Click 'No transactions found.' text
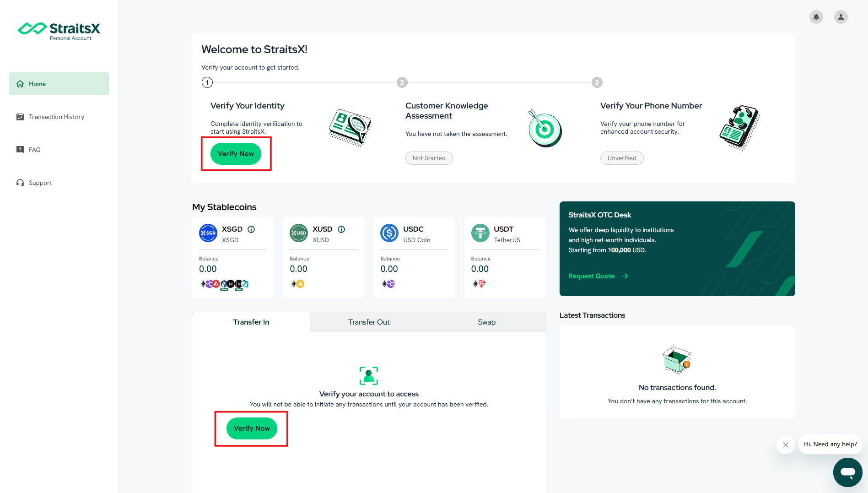 (677, 387)
